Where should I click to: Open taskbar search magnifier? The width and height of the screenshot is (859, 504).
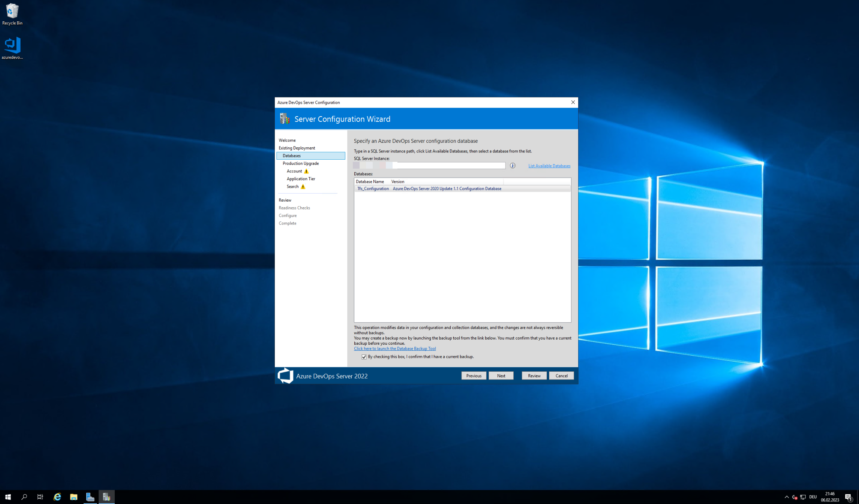[24, 497]
